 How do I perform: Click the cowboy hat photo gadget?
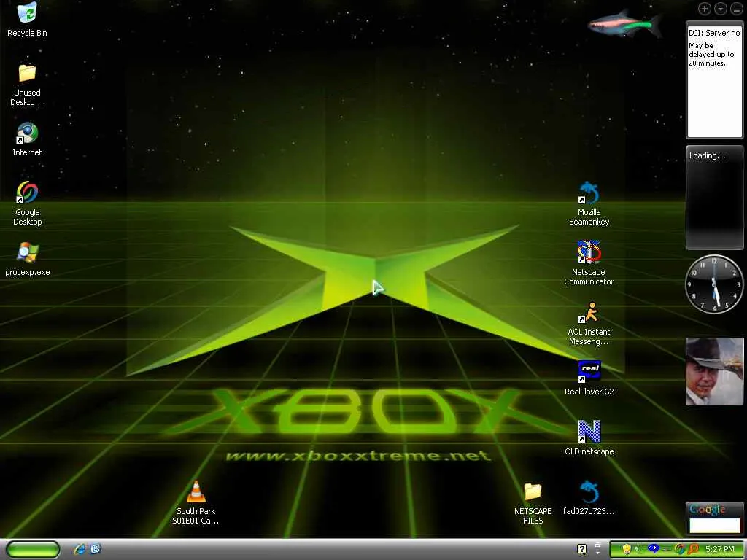(x=714, y=371)
